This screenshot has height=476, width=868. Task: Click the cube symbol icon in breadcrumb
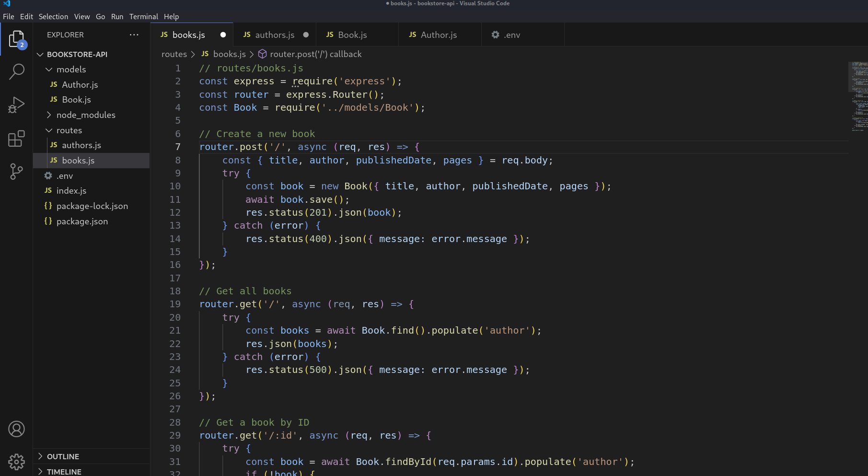tap(262, 54)
